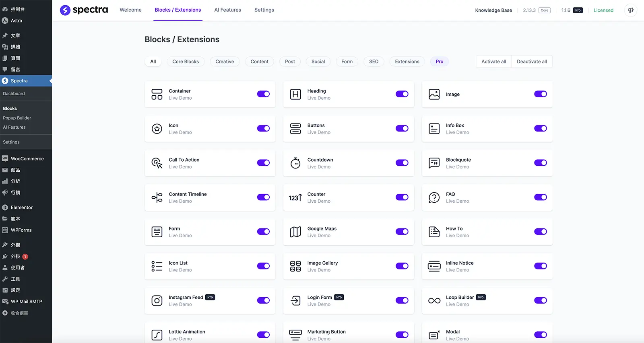Turn off the Buttons block toggle
This screenshot has height=343, width=644.
402,128
